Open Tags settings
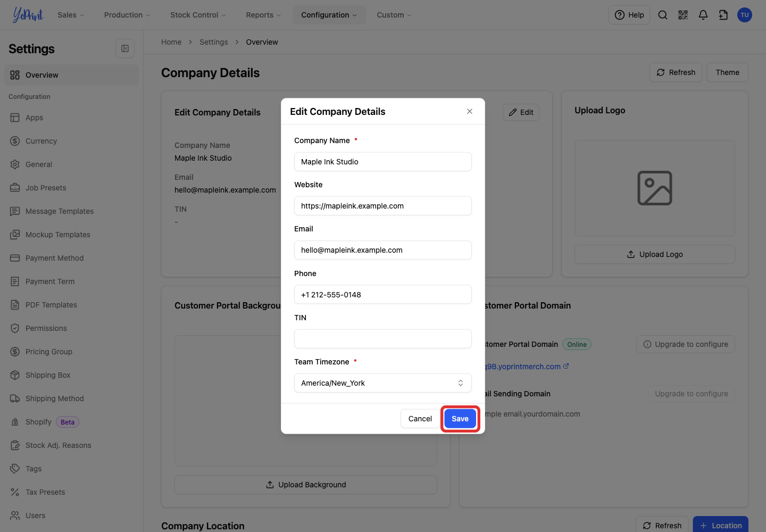This screenshot has width=766, height=532. click(x=71, y=469)
